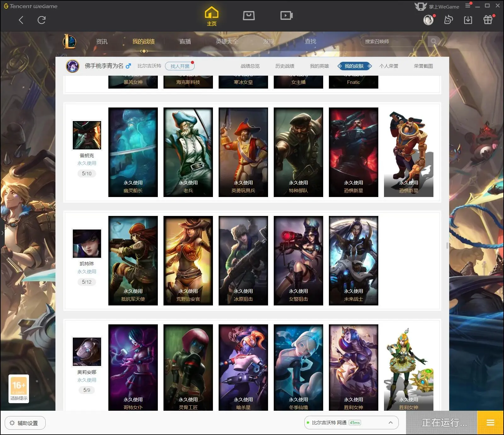This screenshot has width=504, height=435.
Task: Click the skin list vertical scrollbar
Action: point(447,246)
